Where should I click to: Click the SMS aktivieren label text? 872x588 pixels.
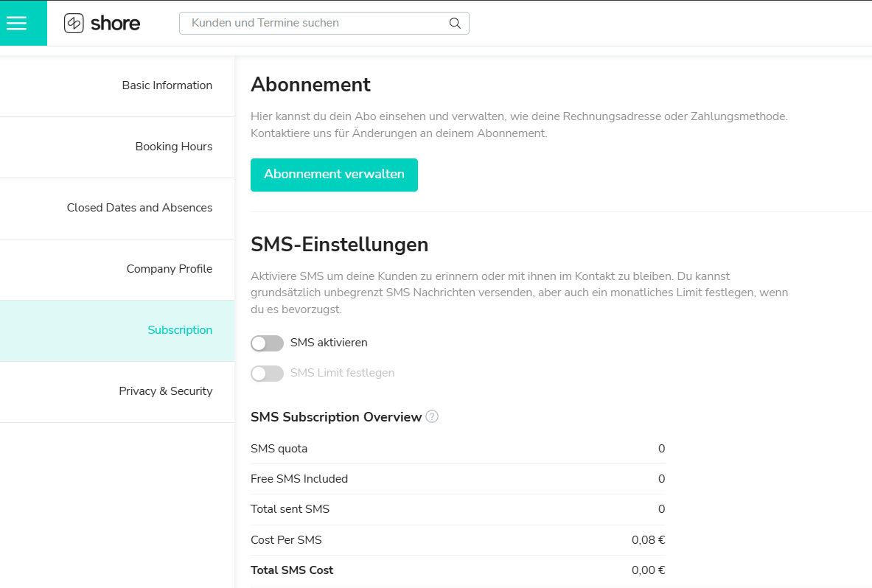329,343
